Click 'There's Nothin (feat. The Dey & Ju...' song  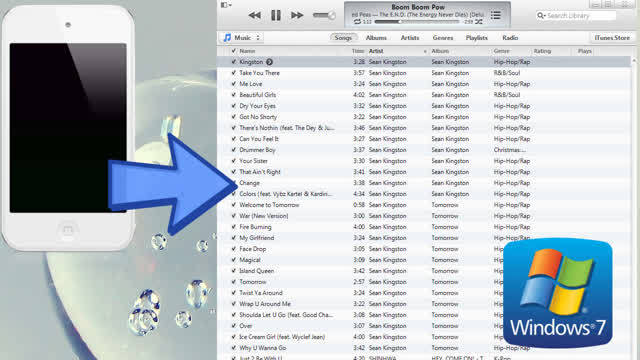pyautogui.click(x=287, y=128)
